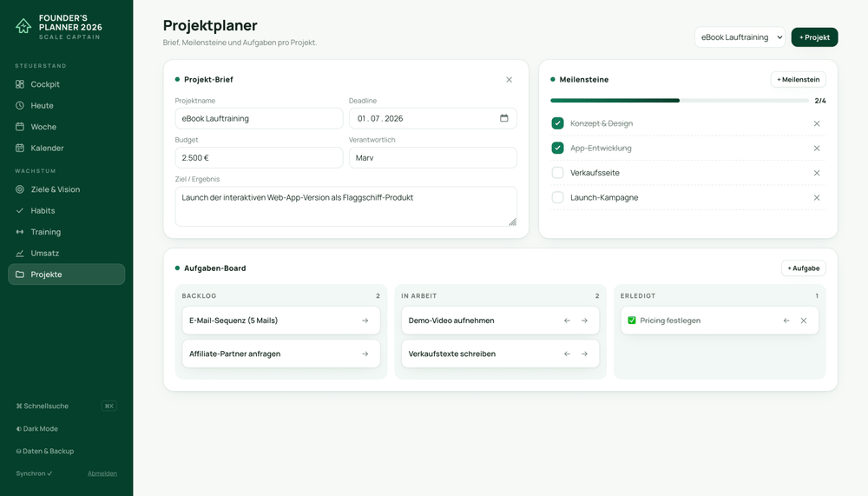Click the Umsatz chart icon
This screenshot has width=868, height=496.
click(x=20, y=254)
